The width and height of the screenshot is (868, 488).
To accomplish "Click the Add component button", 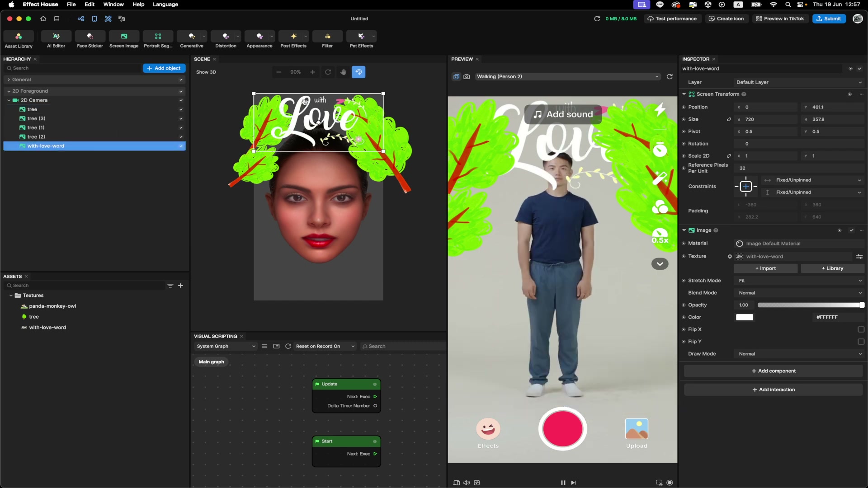I will [773, 371].
